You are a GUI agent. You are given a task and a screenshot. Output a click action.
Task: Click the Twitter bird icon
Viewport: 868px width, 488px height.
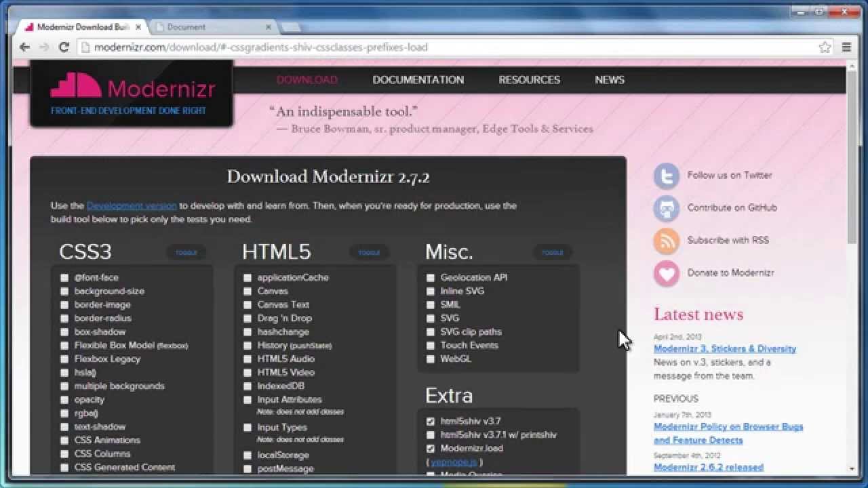(667, 176)
